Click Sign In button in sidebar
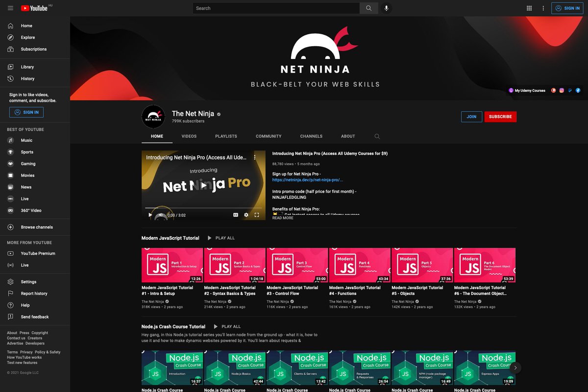The height and width of the screenshot is (392, 588). [x=26, y=112]
